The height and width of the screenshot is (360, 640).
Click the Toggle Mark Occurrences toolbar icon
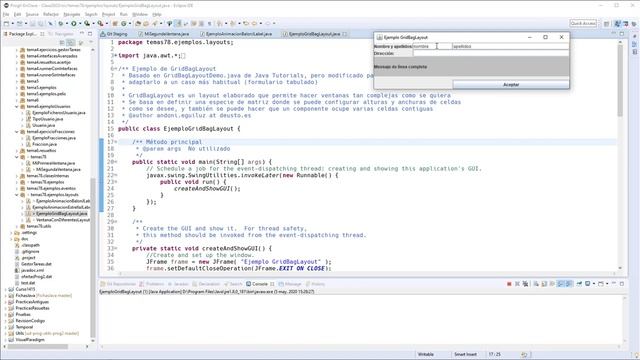178,24
